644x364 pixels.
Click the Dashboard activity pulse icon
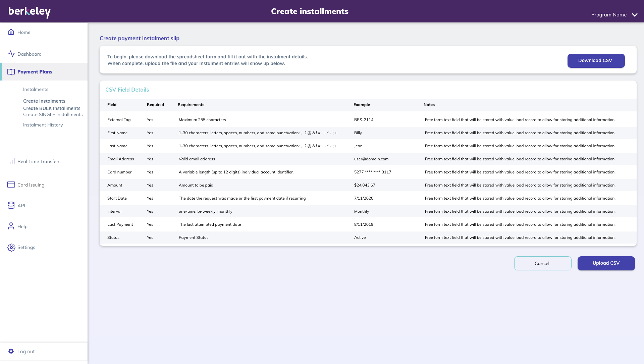point(11,54)
